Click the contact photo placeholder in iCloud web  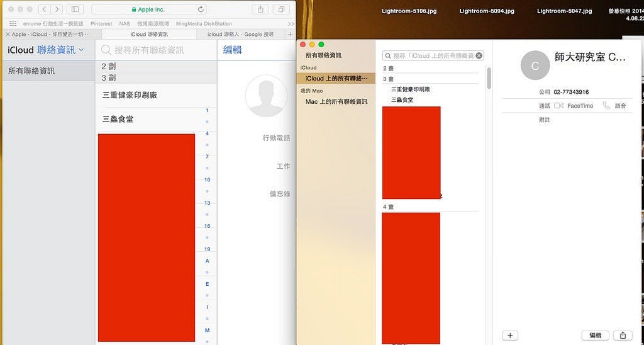tap(266, 96)
